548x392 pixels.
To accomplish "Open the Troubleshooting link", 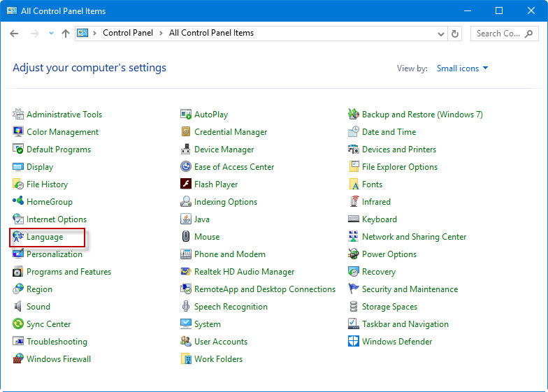I will tap(57, 342).
